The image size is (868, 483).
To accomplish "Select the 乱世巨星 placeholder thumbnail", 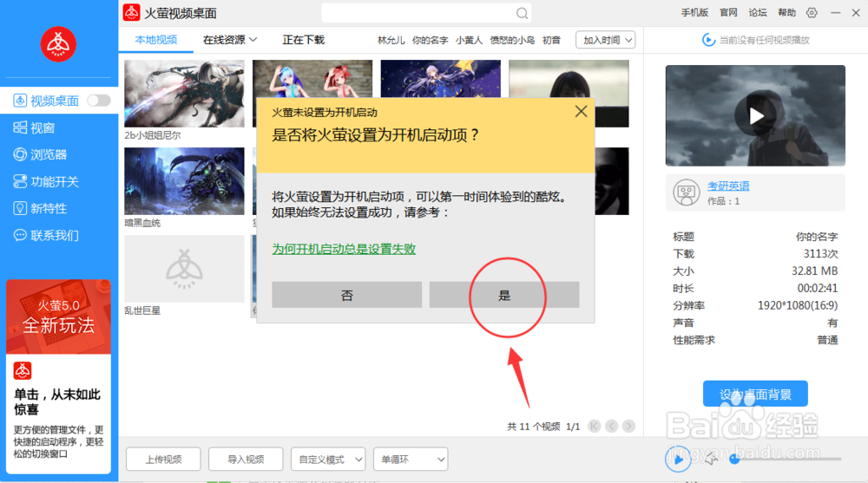I will point(184,269).
